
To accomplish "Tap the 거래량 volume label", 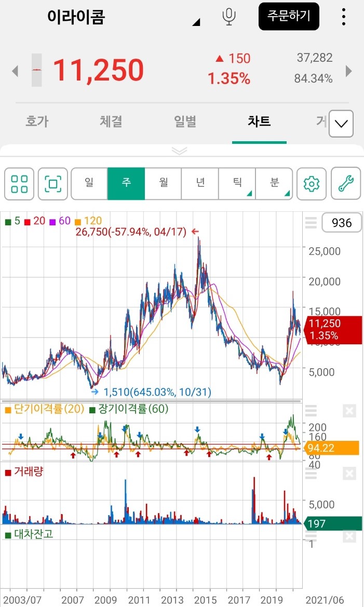I will (x=24, y=471).
